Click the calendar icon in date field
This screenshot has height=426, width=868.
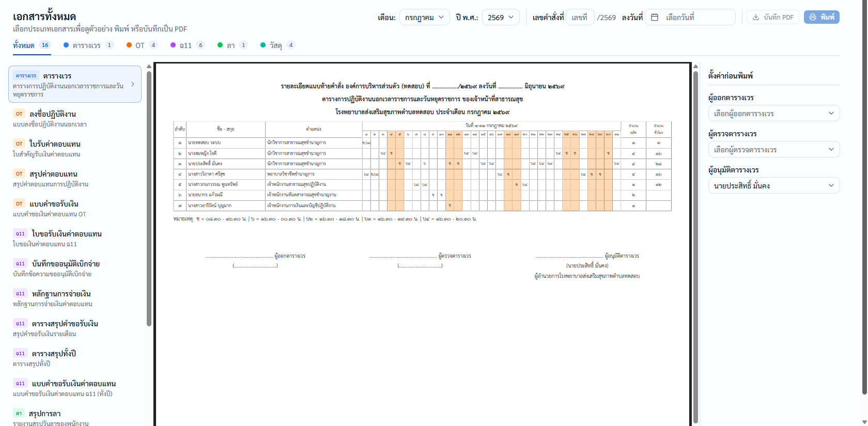(655, 17)
